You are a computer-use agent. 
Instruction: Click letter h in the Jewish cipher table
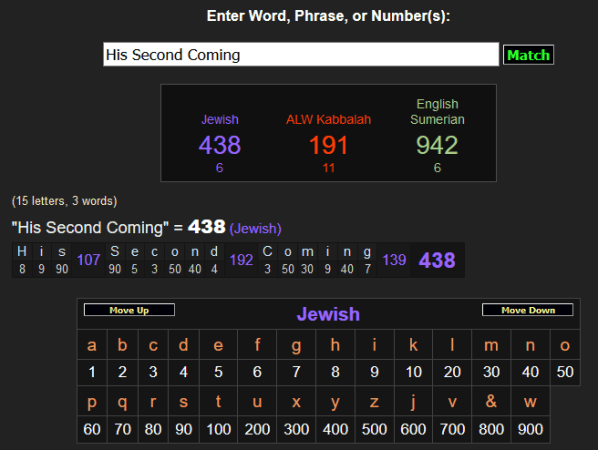tap(335, 345)
